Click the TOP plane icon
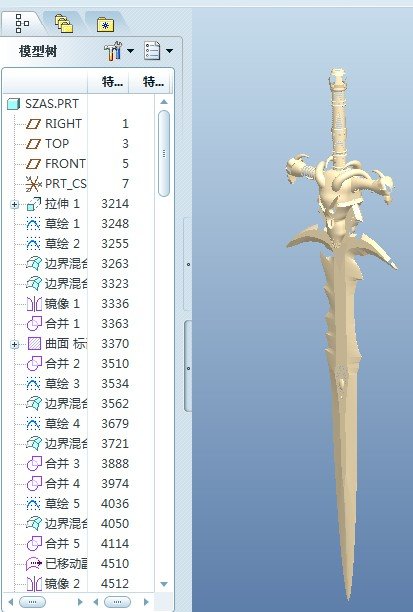Screen dimensions: 413x612 point(33,144)
